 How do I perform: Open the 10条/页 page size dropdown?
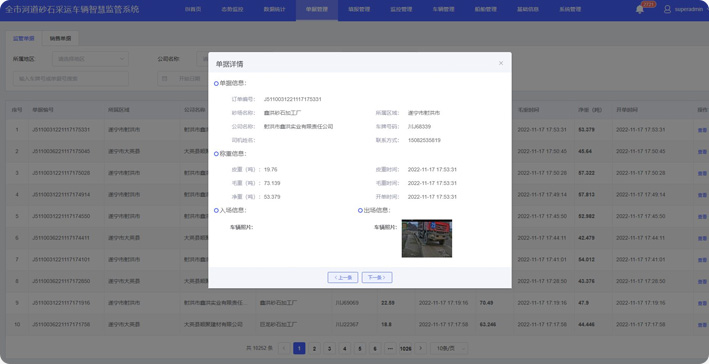449,348
